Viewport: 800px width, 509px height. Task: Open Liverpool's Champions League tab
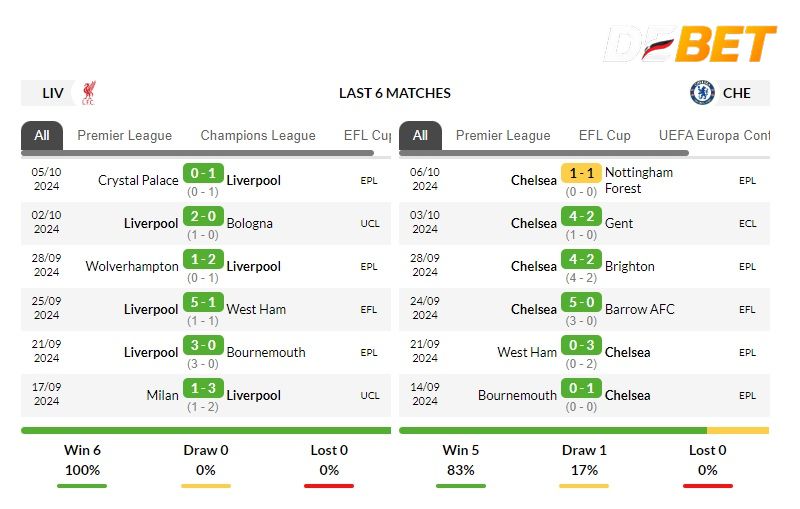258,135
